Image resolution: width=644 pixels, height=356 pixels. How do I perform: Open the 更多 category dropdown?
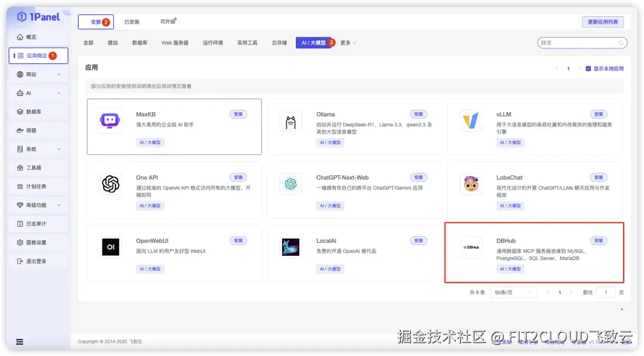tap(348, 43)
